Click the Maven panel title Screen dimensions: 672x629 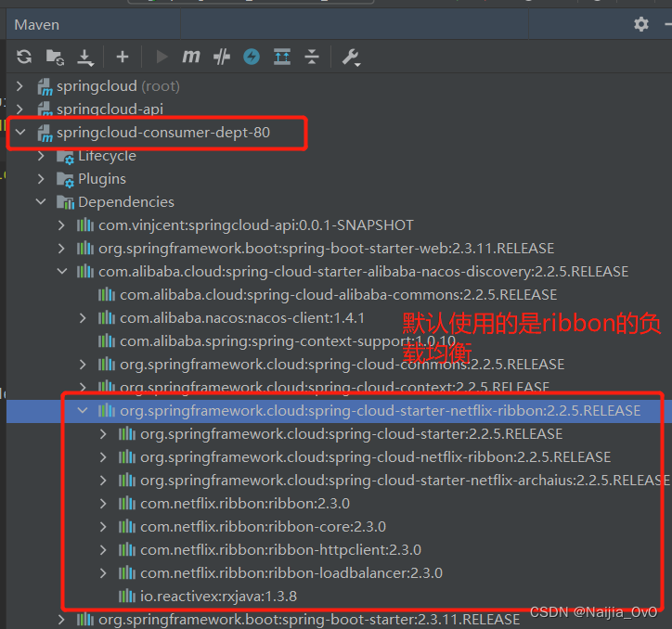coord(37,25)
